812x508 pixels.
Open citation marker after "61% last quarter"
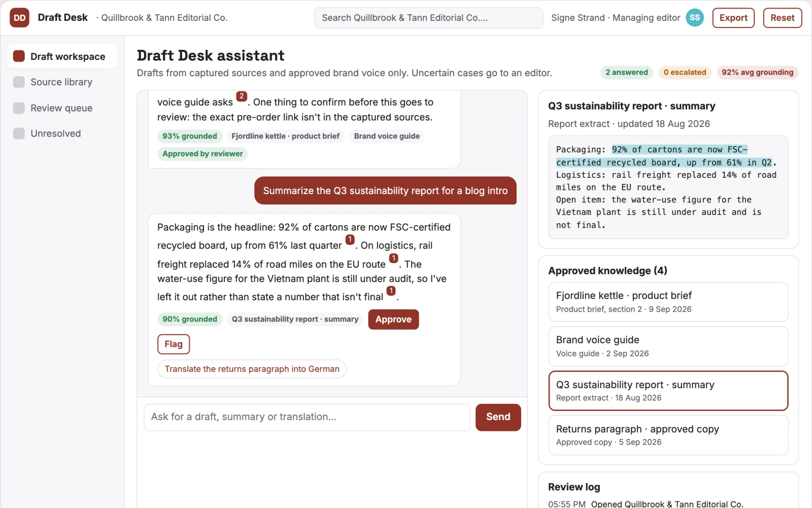pyautogui.click(x=350, y=239)
